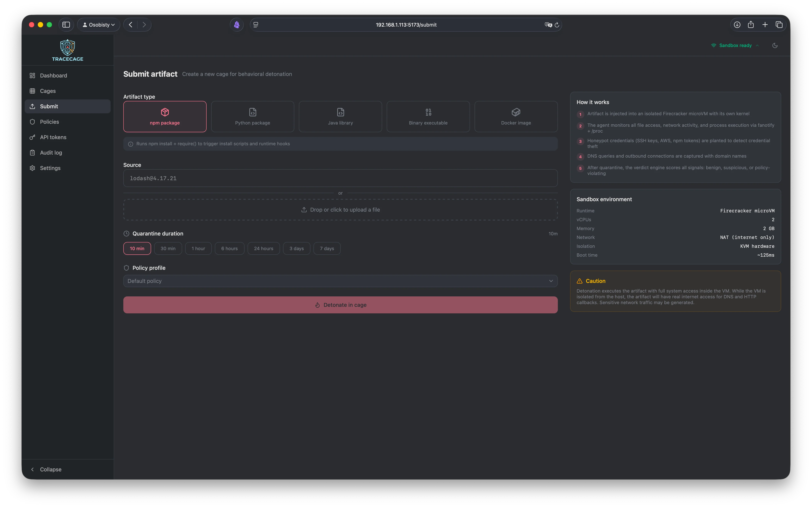Viewport: 812px width, 508px height.
Task: Open the Osobisty profile dropdown
Action: pyautogui.click(x=98, y=24)
